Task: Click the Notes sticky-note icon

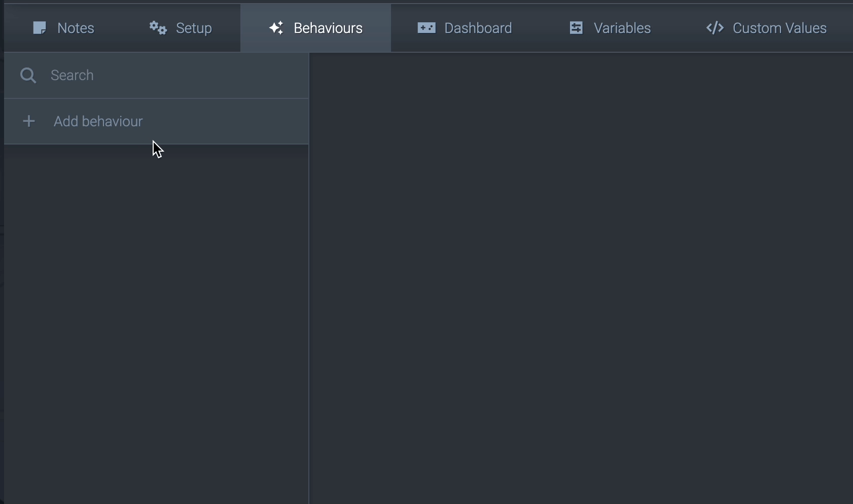Action: pos(39,28)
